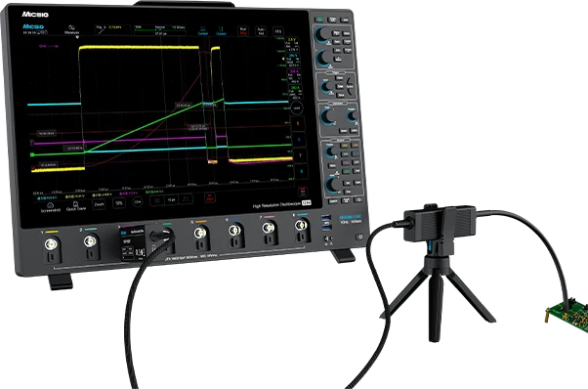Tap the red-outlined button in bottom toolbar

coord(210,197)
